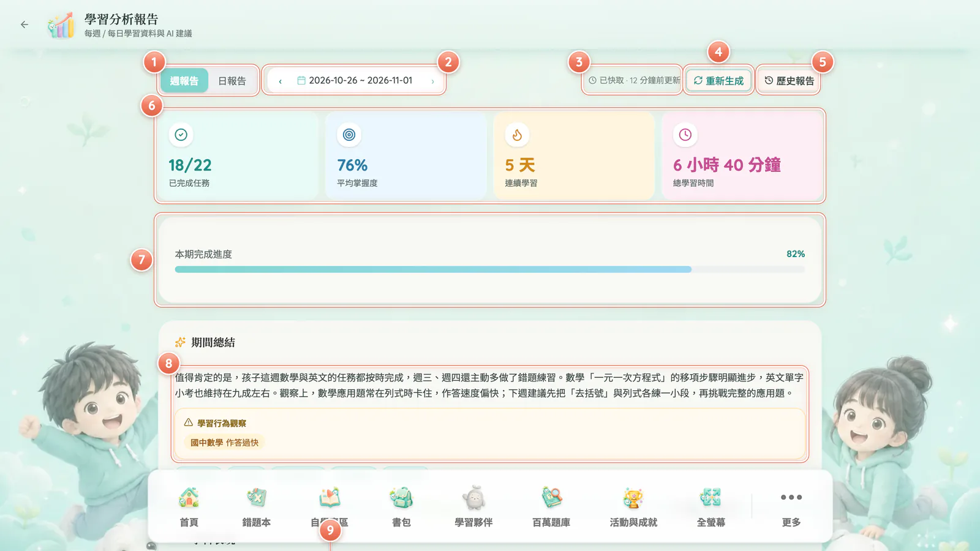Switch to 週報告 tab
The image size is (980, 551).
(x=184, y=81)
